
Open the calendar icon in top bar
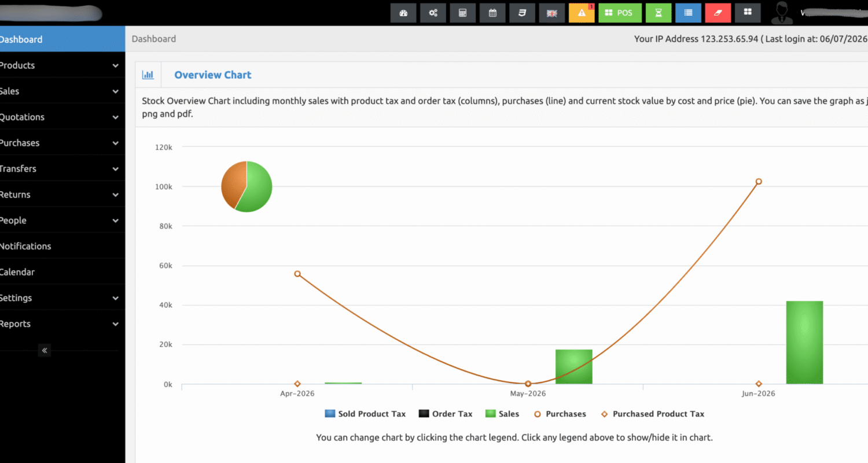coord(492,13)
